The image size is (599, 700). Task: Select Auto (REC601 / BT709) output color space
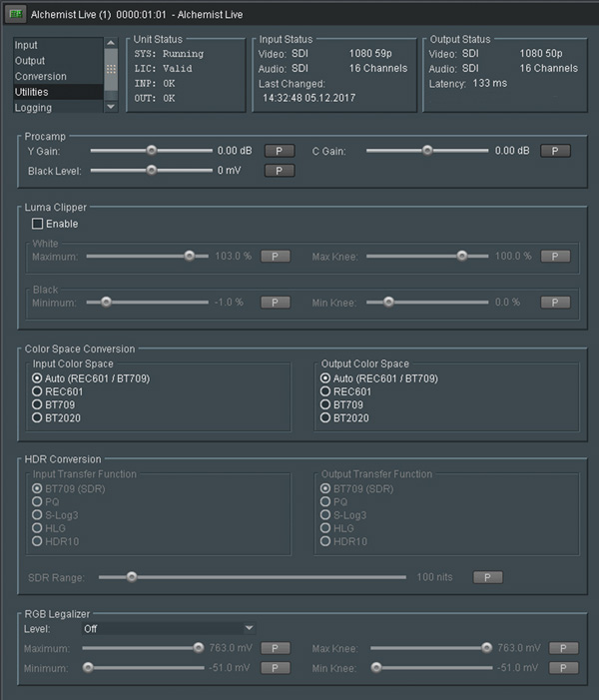pyautogui.click(x=379, y=378)
